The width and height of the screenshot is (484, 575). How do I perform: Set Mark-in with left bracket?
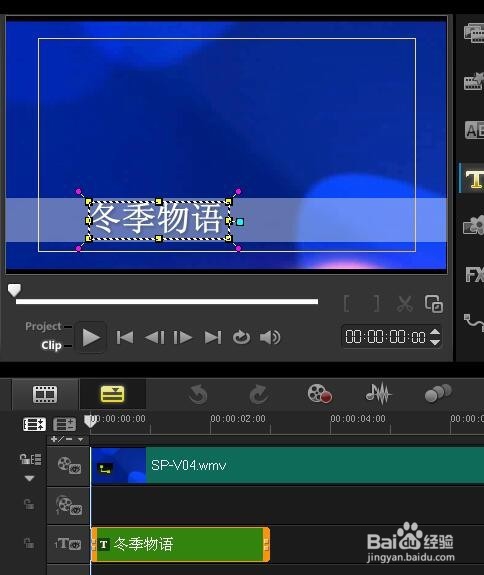[346, 304]
